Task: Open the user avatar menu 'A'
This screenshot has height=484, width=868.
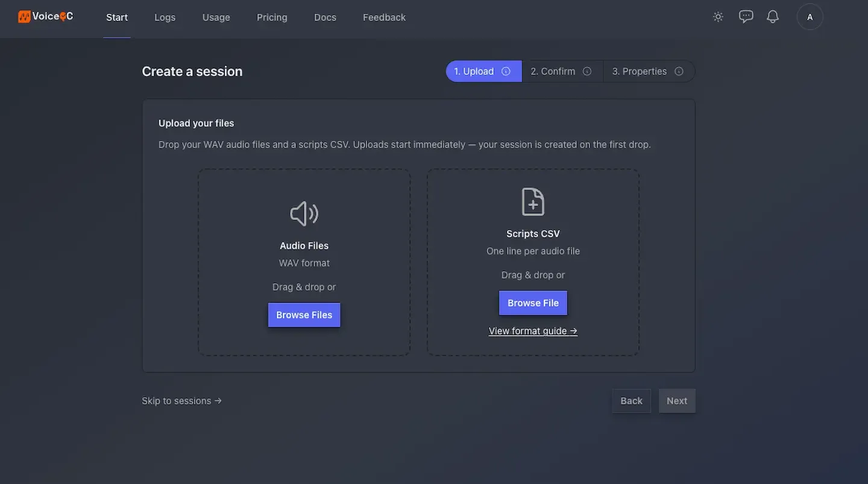Action: pos(810,17)
